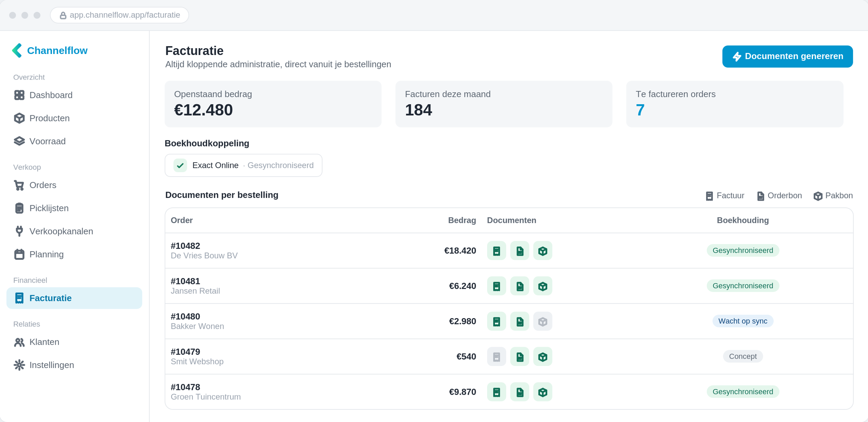This screenshot has width=868, height=422.
Task: Open order #10481 Jansen Retail
Action: [x=195, y=286]
